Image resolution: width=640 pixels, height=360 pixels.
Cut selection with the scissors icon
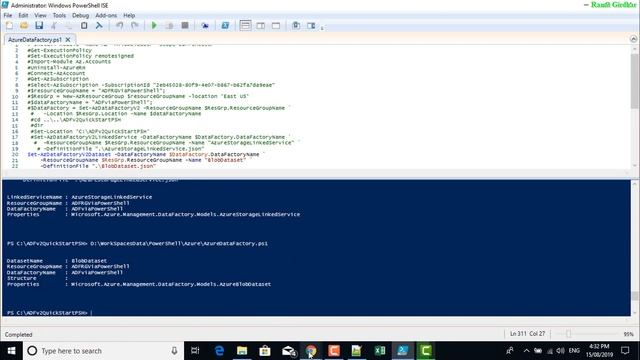click(54, 25)
